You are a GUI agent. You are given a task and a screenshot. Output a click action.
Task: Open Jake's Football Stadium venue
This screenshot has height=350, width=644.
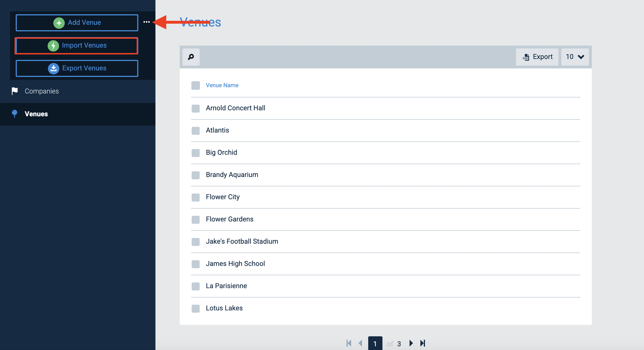242,241
